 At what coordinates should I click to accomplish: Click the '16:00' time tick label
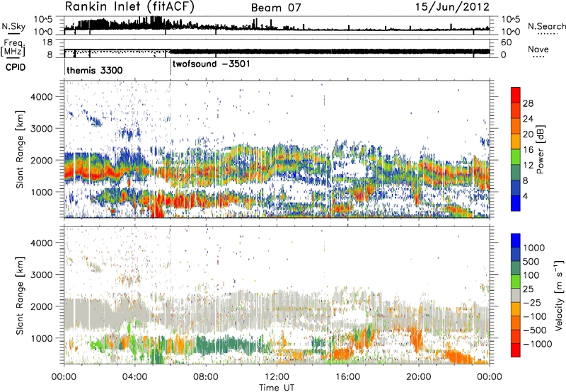pos(347,377)
